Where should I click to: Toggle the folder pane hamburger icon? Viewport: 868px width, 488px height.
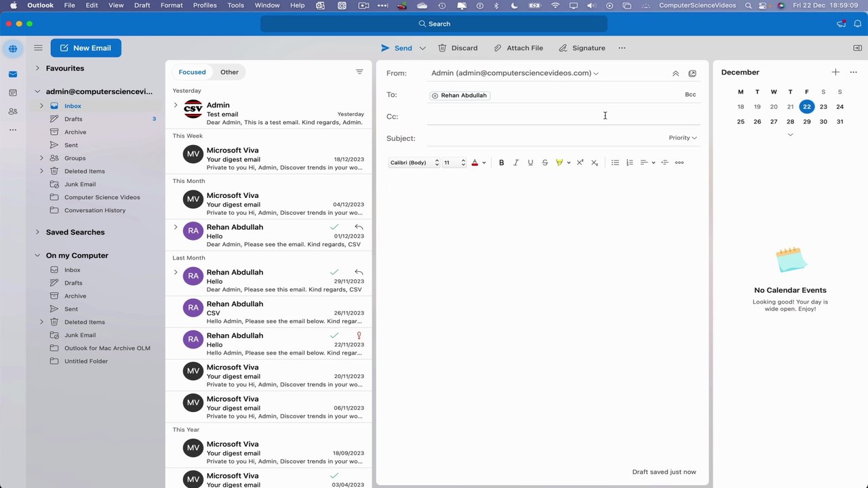click(38, 48)
